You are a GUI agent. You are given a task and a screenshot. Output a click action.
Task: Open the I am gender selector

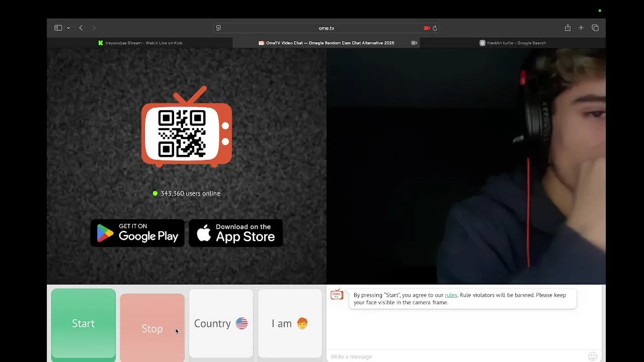290,323
